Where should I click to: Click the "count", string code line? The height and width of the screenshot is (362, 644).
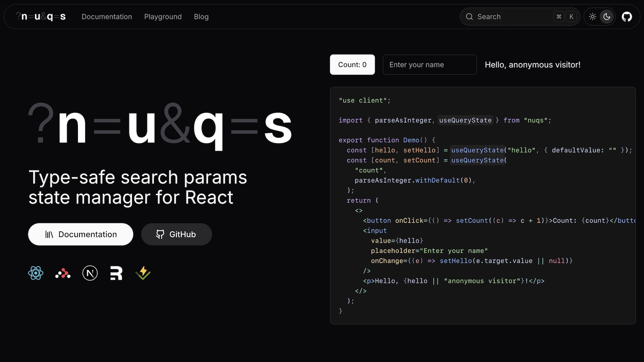click(371, 170)
